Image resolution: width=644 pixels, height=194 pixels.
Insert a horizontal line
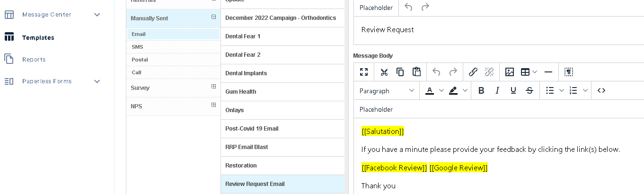click(548, 72)
